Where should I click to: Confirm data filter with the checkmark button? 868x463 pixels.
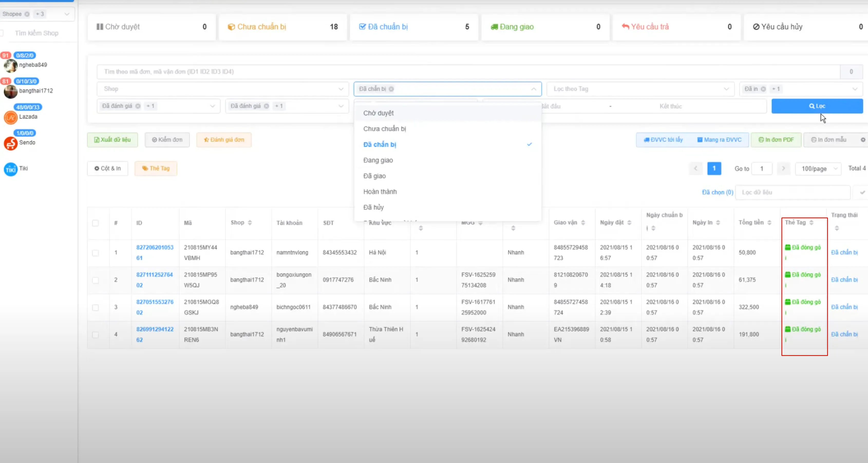click(x=862, y=192)
